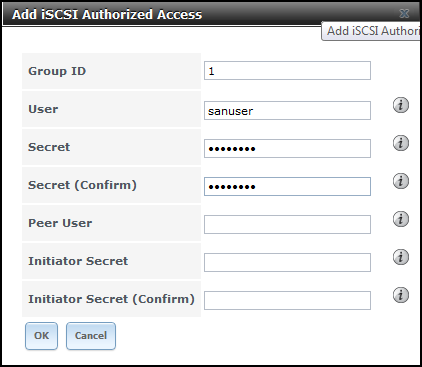Screen dimensions: 422x367
Task: Click the info icon next to User
Action: point(401,105)
